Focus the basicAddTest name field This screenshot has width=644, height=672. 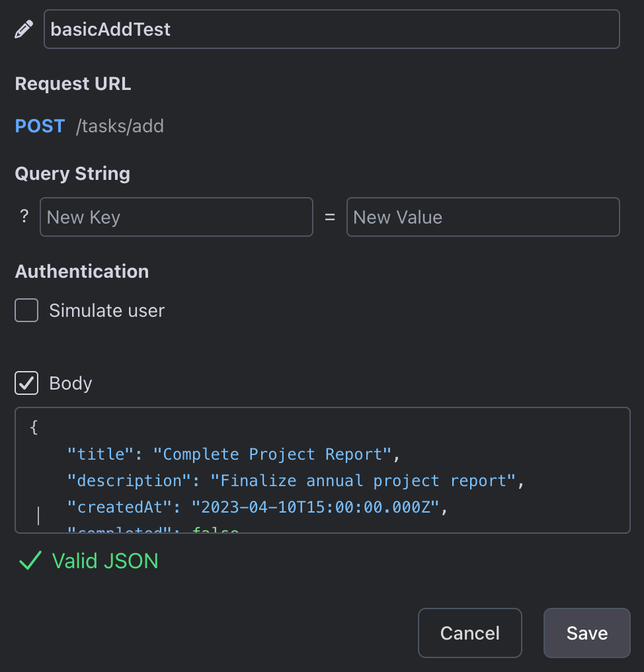click(331, 29)
